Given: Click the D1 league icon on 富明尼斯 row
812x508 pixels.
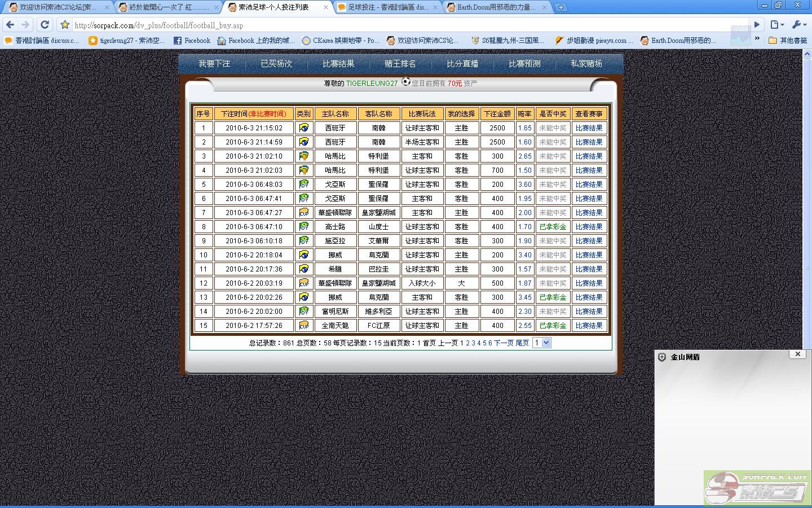Looking at the screenshot, I should [x=304, y=311].
